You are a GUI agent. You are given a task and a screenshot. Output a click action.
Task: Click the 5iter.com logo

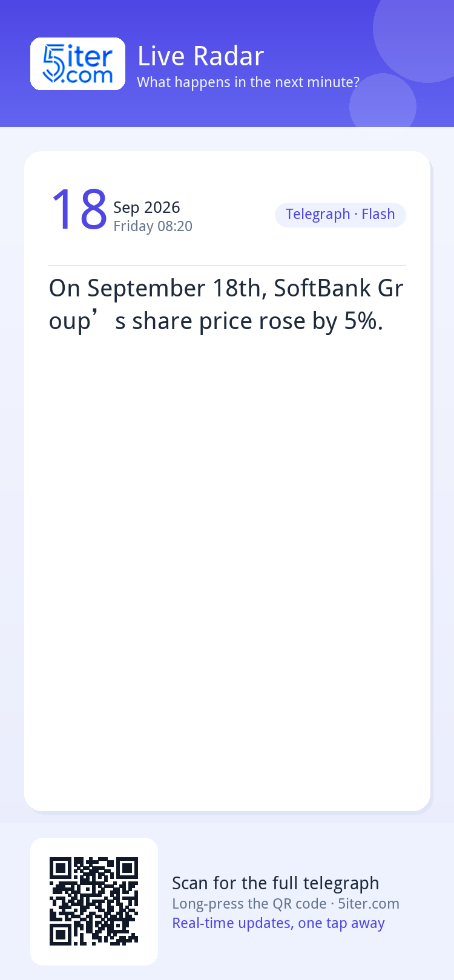pos(77,64)
